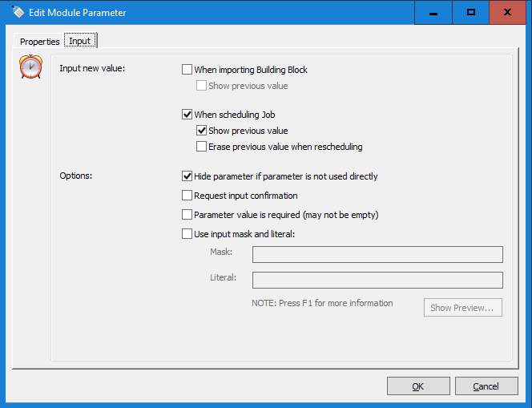Image resolution: width=532 pixels, height=408 pixels.
Task: Enable Request input confirmation
Action: pos(187,196)
